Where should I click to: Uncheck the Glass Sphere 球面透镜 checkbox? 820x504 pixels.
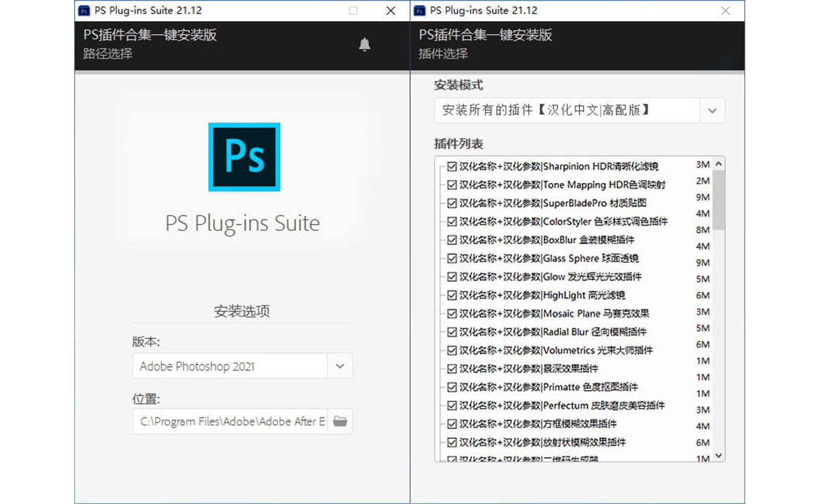(x=452, y=258)
